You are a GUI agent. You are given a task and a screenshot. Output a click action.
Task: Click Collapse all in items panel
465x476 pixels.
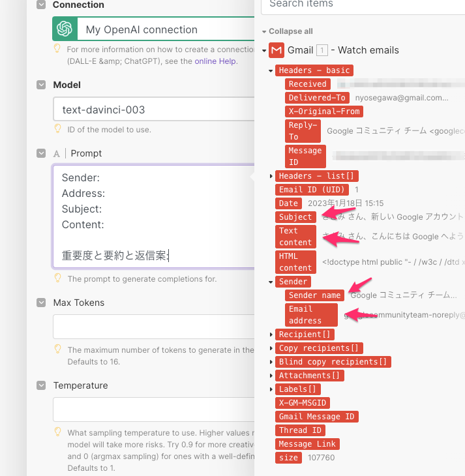(288, 31)
